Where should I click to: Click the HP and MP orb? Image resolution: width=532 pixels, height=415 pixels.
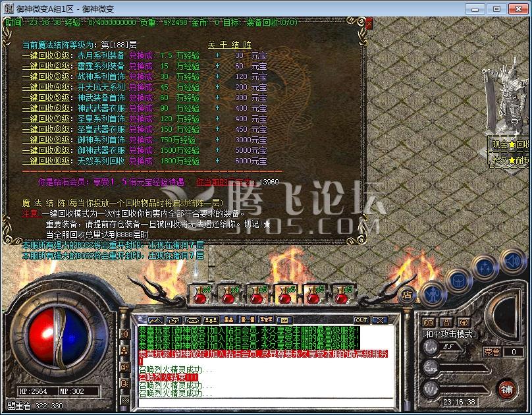click(59, 335)
